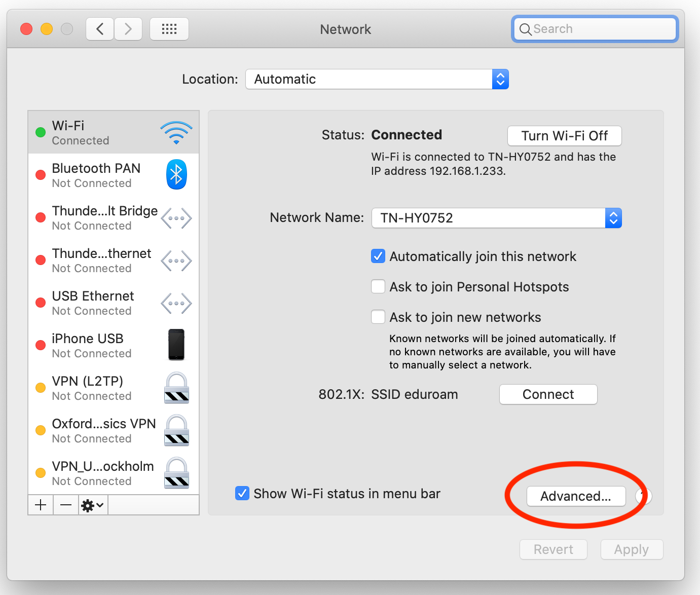Focus the Search field
The image size is (700, 595).
pyautogui.click(x=595, y=29)
